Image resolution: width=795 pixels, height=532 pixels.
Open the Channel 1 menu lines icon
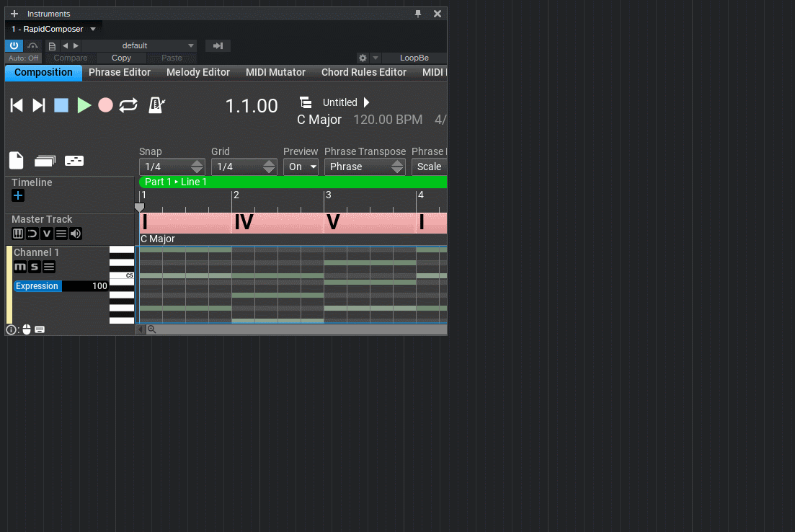[49, 267]
